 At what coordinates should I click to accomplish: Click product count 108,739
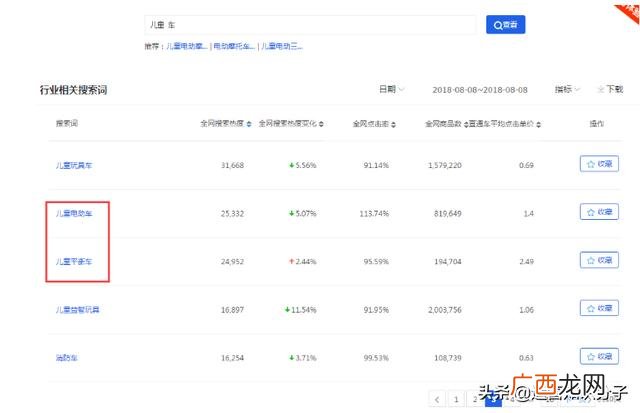448,358
